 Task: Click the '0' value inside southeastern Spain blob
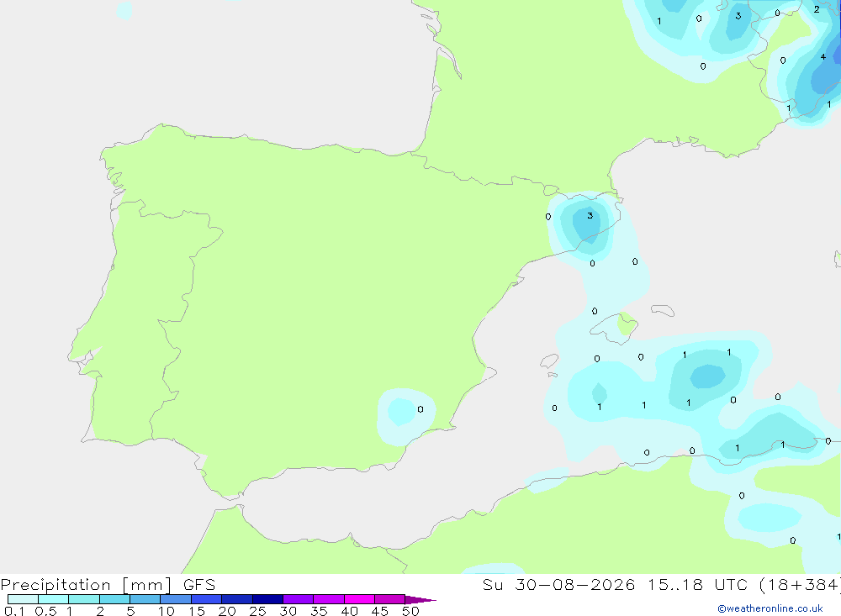point(420,409)
